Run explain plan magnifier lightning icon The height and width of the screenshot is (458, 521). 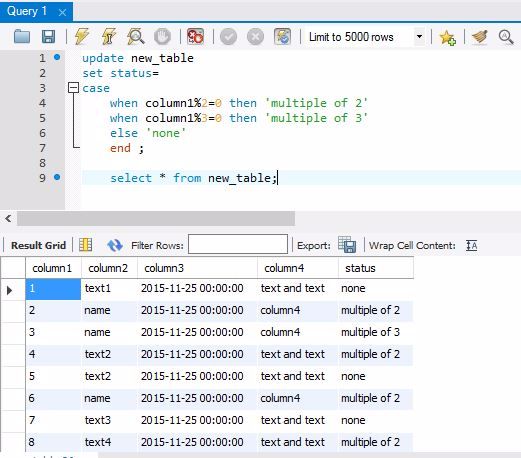136,36
